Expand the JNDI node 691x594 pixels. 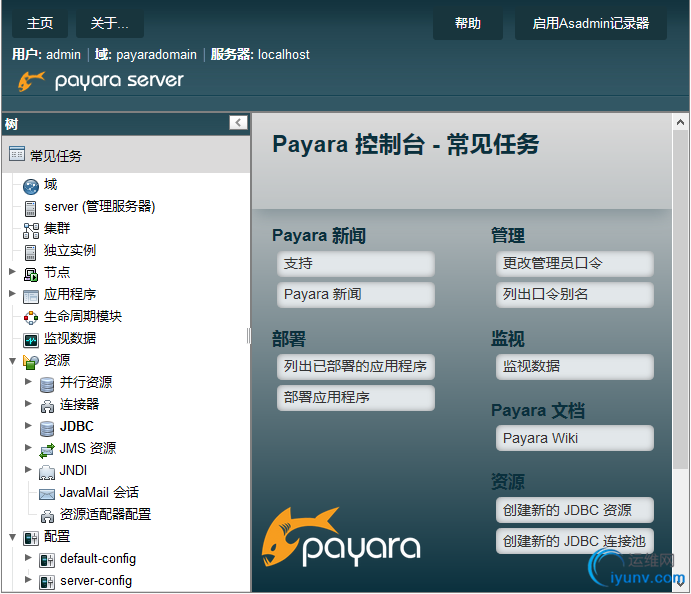pos(28,469)
